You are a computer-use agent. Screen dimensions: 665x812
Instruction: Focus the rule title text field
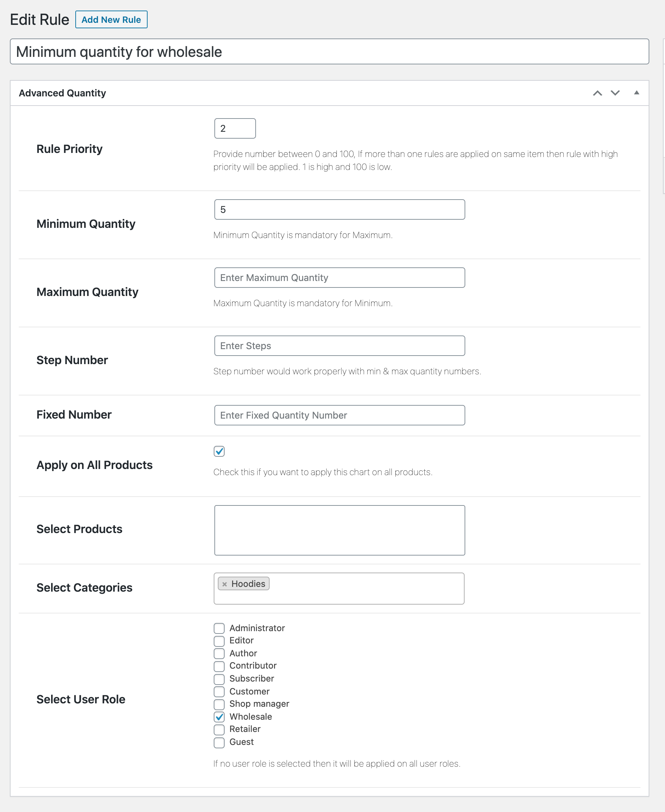(330, 52)
